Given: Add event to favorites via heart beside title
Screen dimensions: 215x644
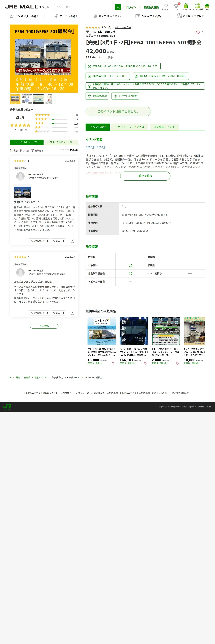Looking at the screenshot, I should click(198, 32).
